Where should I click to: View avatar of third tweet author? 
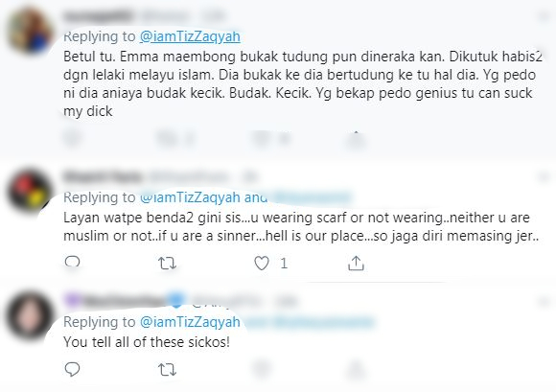point(30,316)
